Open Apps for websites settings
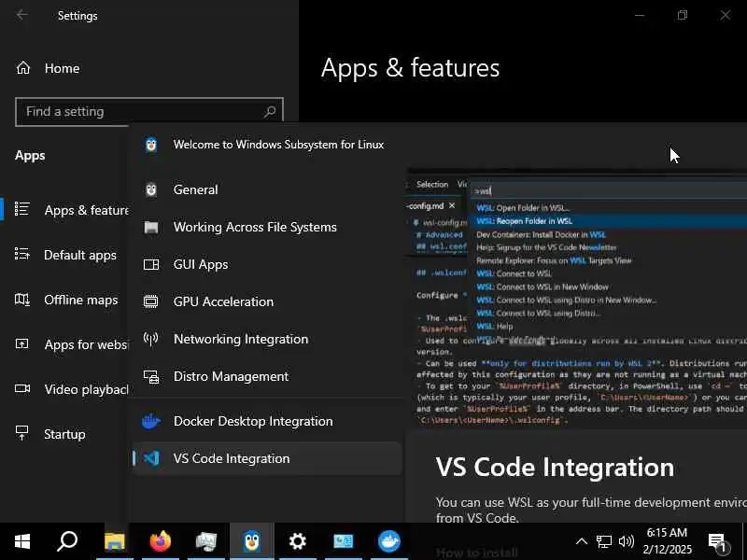Screen dimensions: 747x560 tap(72, 344)
